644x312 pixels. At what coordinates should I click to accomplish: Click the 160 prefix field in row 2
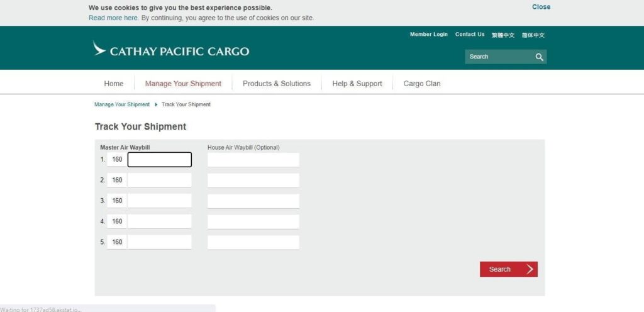click(117, 181)
